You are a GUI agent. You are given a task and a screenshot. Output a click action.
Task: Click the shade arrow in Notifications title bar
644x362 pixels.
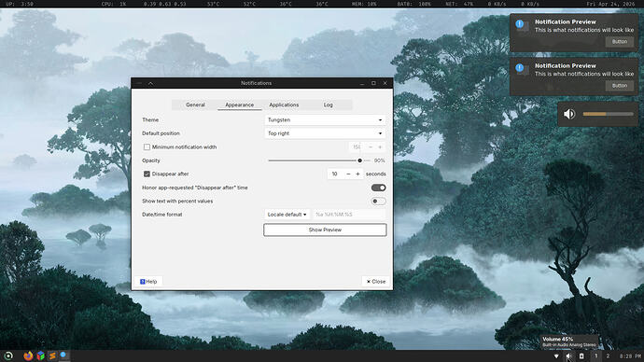click(150, 83)
